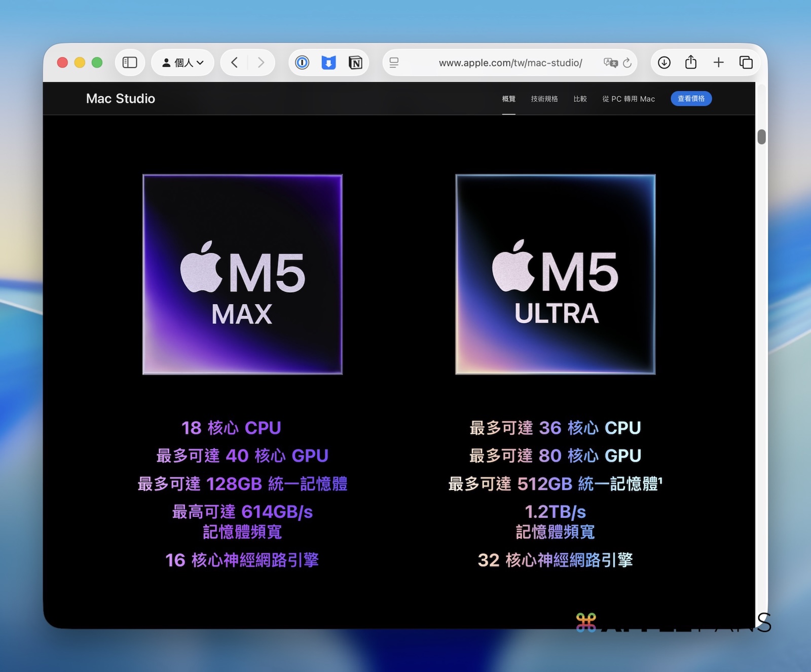Click the 最多可達 128GB 統一記憶體 text
Image resolution: width=811 pixels, height=672 pixels.
click(242, 483)
